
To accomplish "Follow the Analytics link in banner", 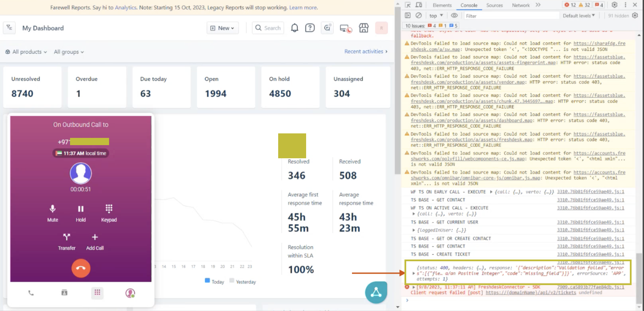I will click(126, 8).
